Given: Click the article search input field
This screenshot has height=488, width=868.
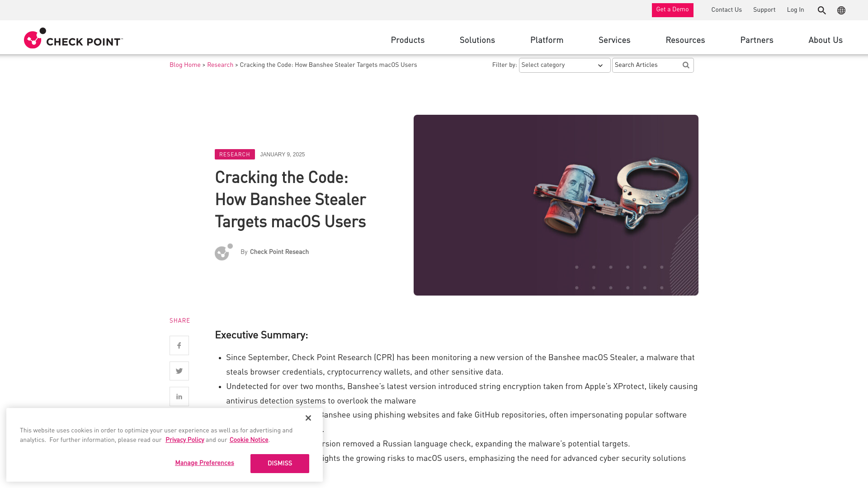Looking at the screenshot, I should click(647, 65).
